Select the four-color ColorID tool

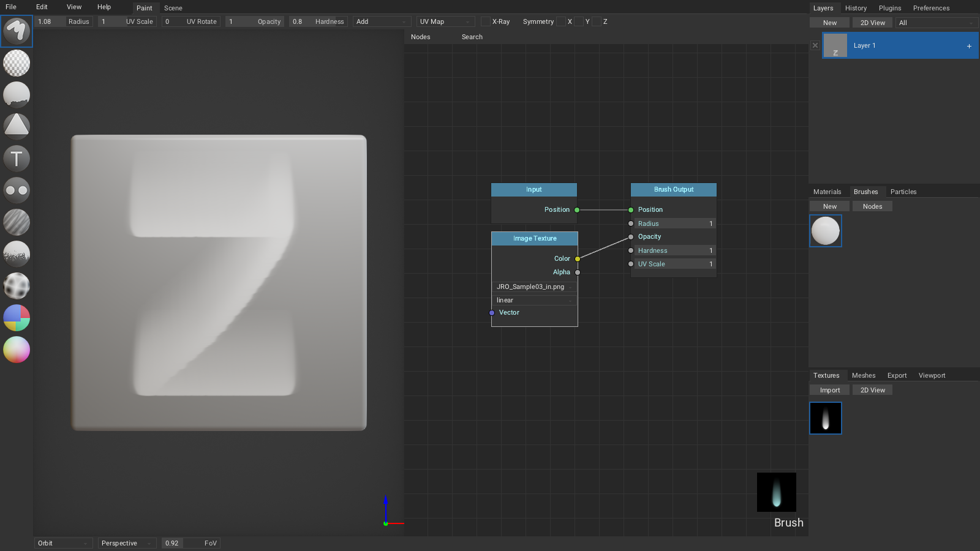[17, 318]
